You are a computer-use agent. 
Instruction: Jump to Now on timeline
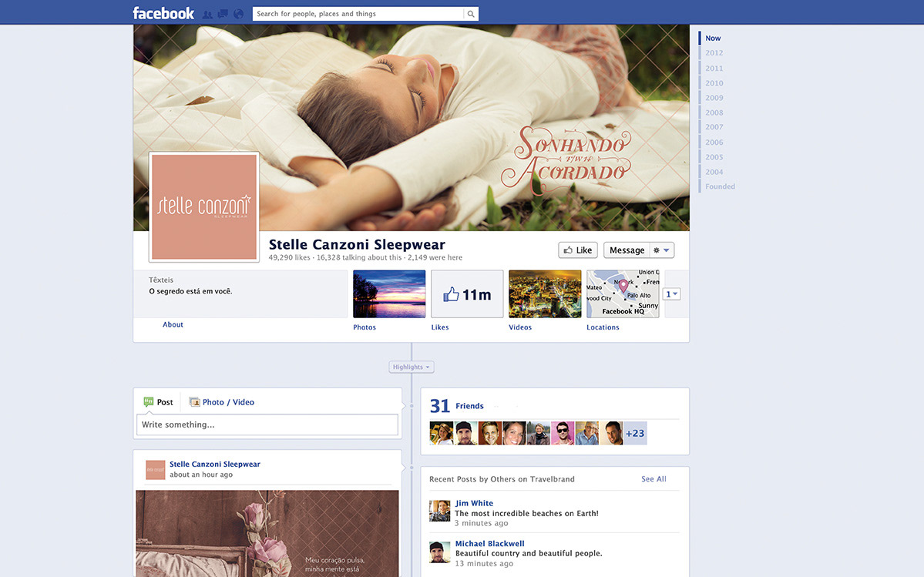point(713,39)
